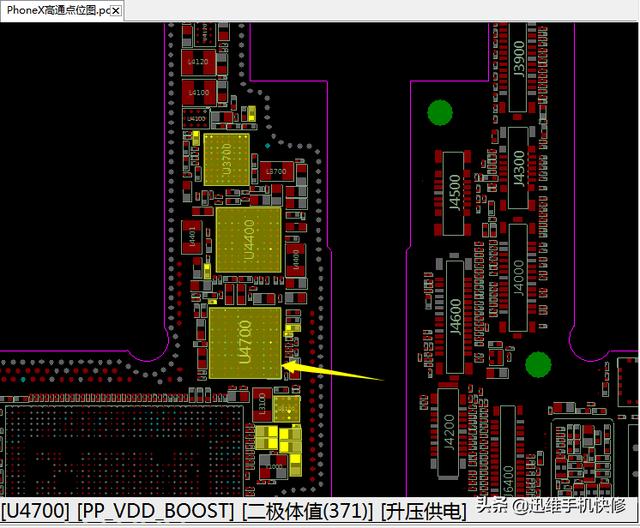The image size is (640, 528).
Task: Click the upper green circle near J4500
Action: pyautogui.click(x=437, y=112)
